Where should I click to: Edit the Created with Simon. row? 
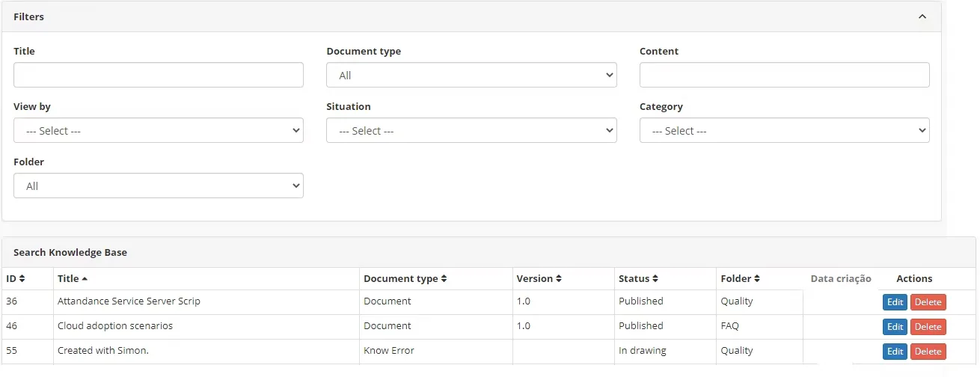tap(895, 352)
